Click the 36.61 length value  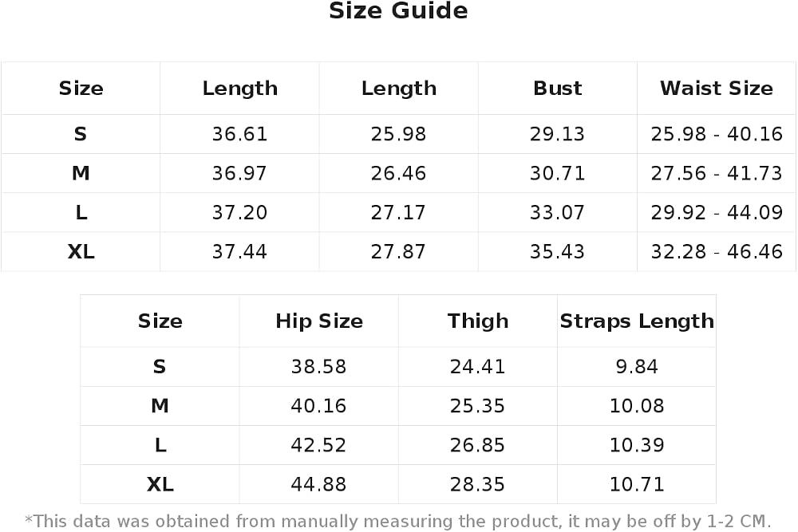point(239,134)
